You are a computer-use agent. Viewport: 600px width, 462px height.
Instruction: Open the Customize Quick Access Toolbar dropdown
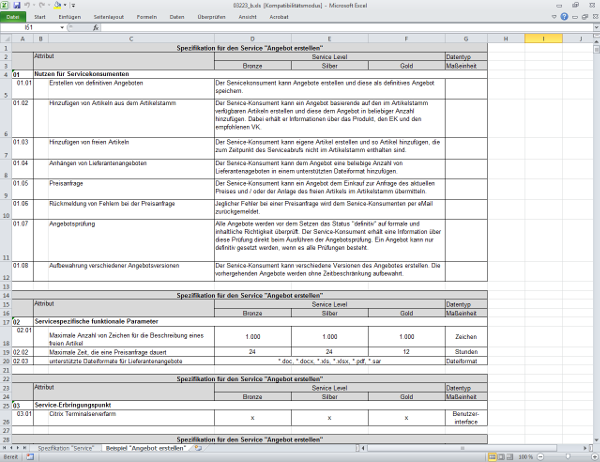click(x=72, y=5)
